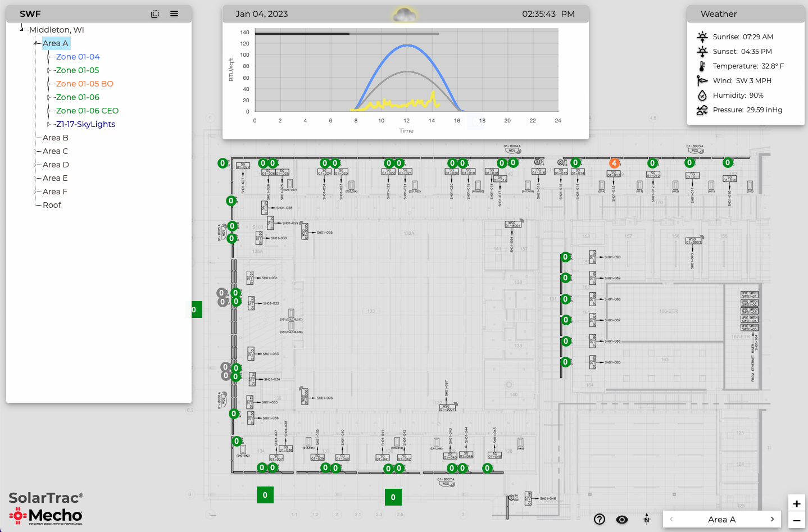This screenshot has height=532, width=808.
Task: Click the cloudy weather icon above chart
Action: pos(405,15)
